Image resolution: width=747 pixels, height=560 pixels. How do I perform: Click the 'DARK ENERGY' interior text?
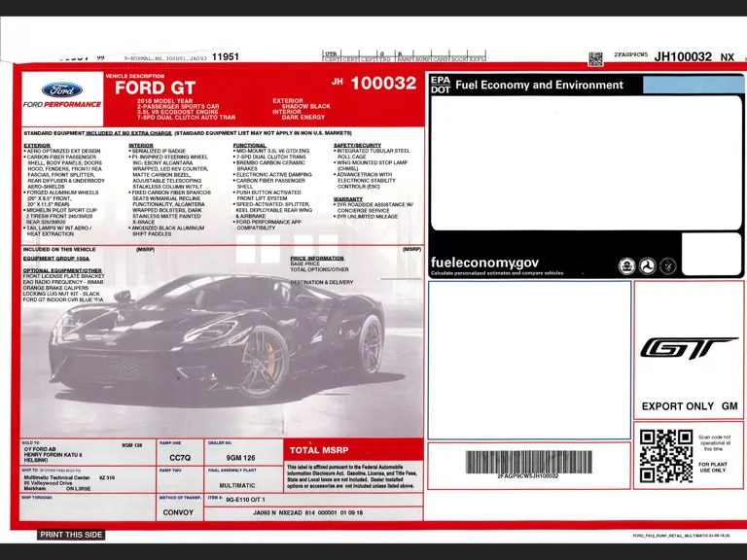click(x=303, y=117)
